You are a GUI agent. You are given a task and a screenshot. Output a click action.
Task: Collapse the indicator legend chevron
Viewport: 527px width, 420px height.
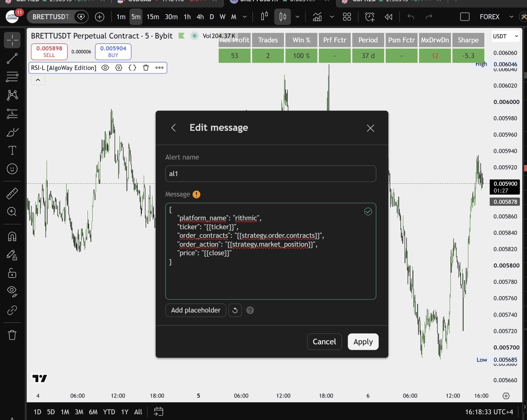coord(38,80)
